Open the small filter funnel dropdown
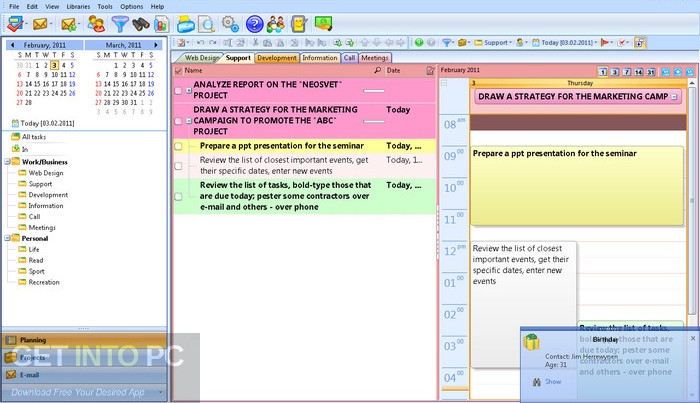The width and height of the screenshot is (700, 403). (x=448, y=43)
